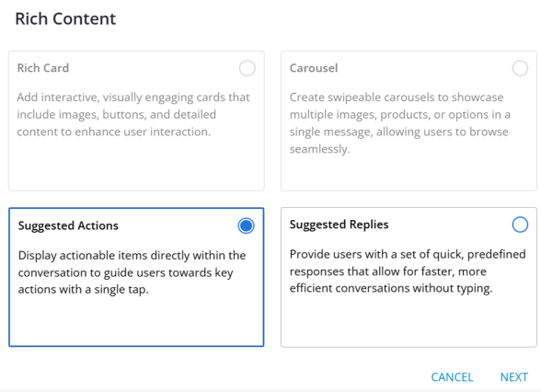541x392 pixels.
Task: Click the blank footer area beside CANCEL
Action: click(x=213, y=377)
